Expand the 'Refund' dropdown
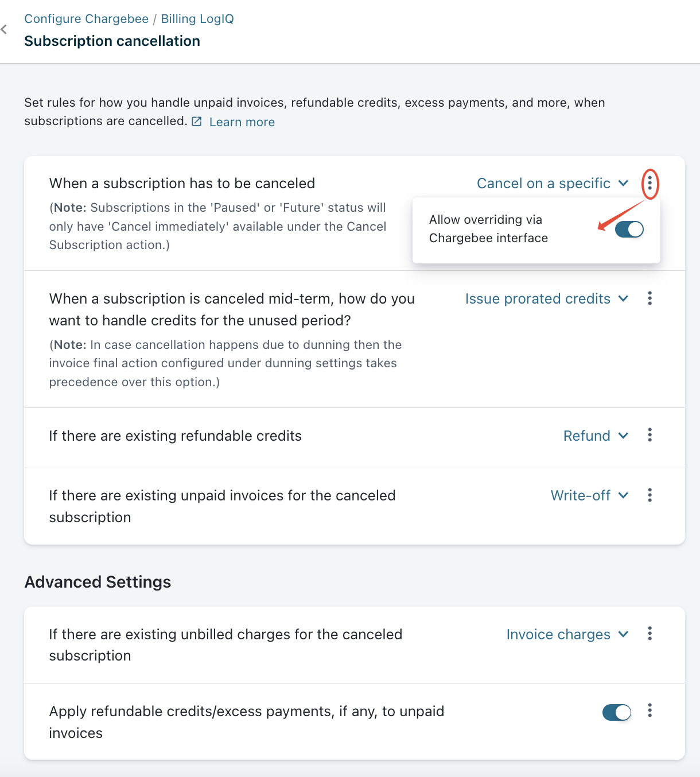Viewport: 700px width, 777px height. [596, 436]
